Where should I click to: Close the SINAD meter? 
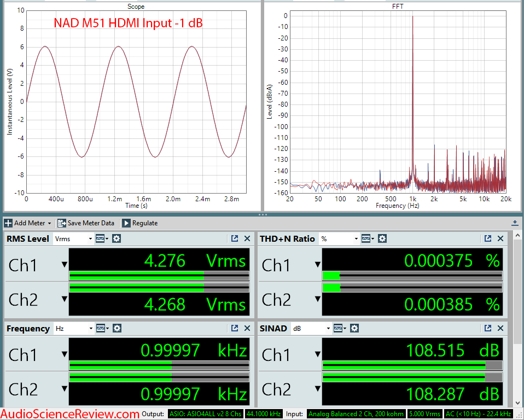pyautogui.click(x=500, y=329)
